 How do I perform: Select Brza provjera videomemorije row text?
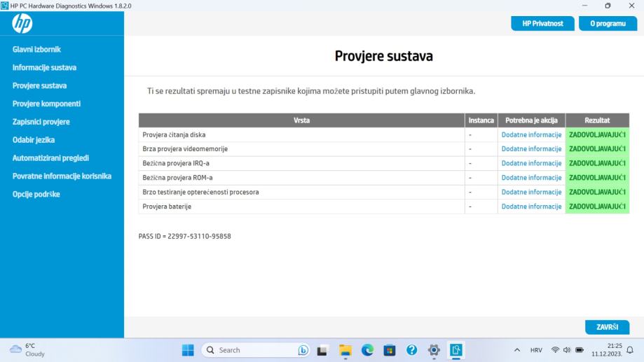pyautogui.click(x=185, y=148)
